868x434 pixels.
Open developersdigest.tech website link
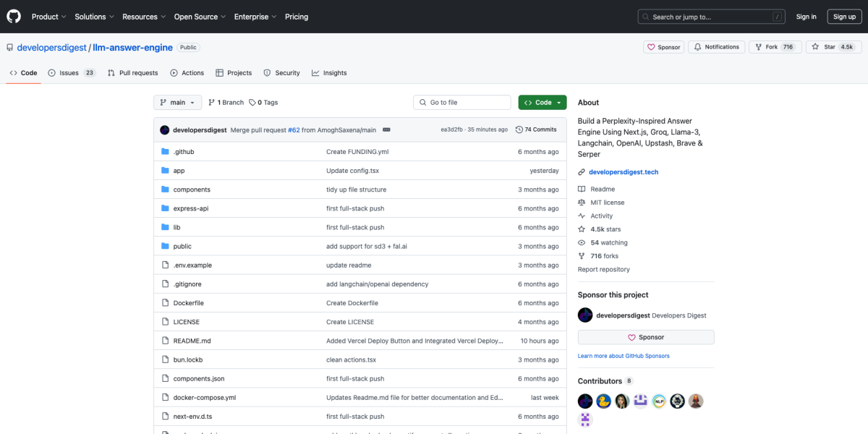click(x=623, y=172)
